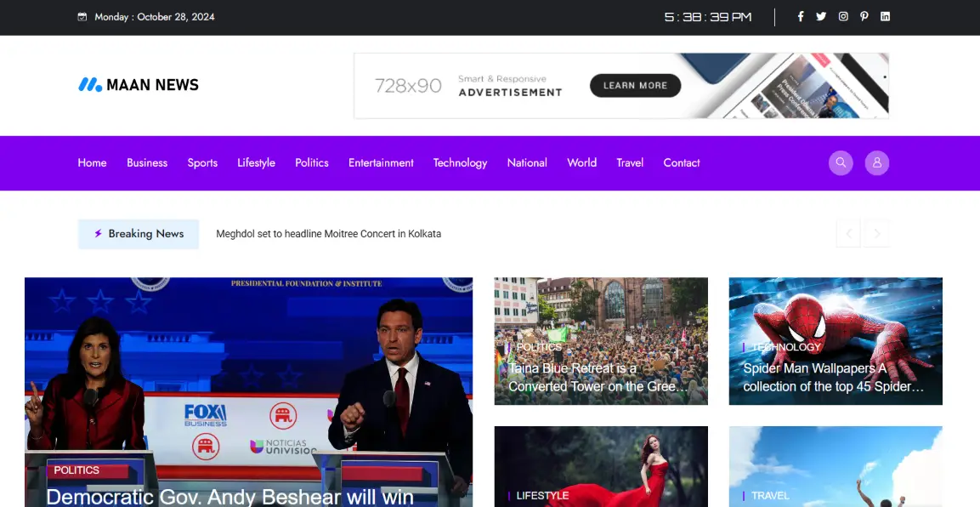The image size is (980, 507).
Task: Show previous breaking news headline arrow
Action: pyautogui.click(x=849, y=233)
